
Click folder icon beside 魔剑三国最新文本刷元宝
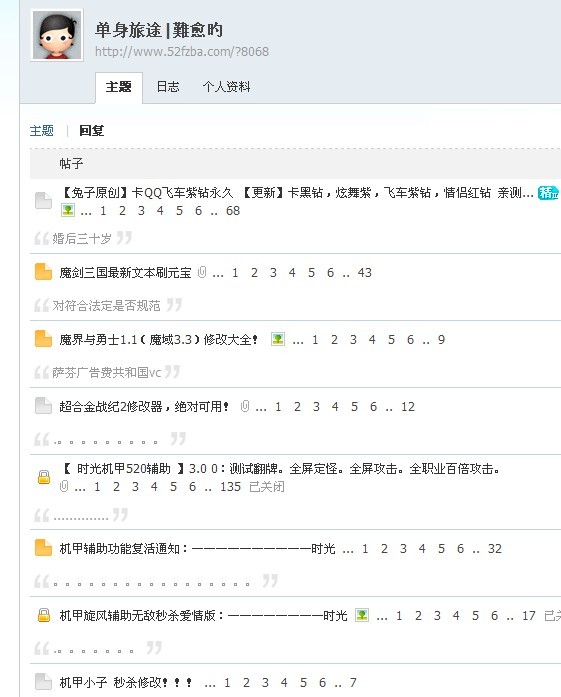tap(44, 272)
